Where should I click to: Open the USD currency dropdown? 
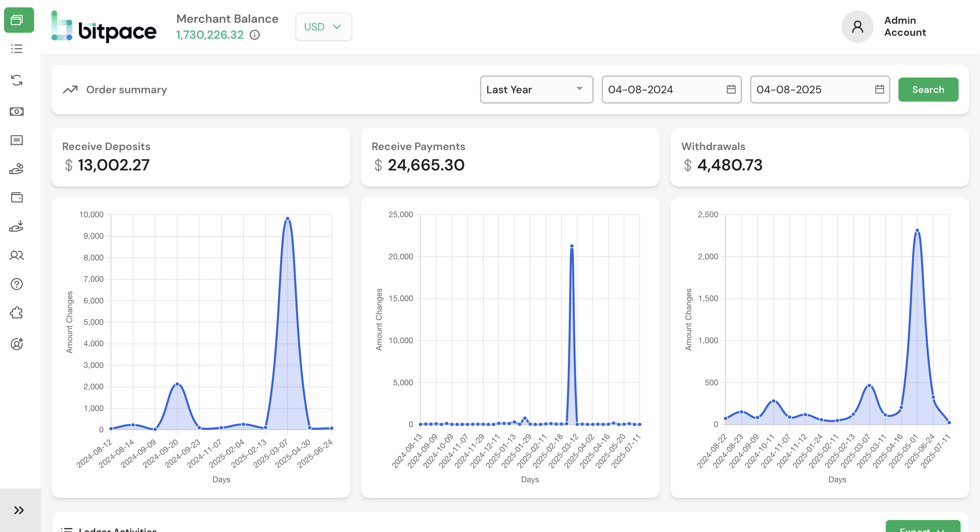click(x=323, y=27)
